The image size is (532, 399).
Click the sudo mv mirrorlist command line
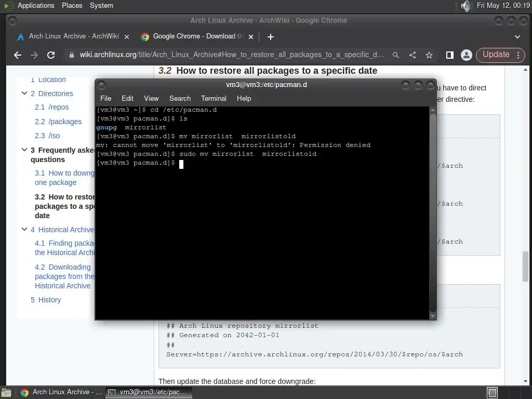[206, 154]
